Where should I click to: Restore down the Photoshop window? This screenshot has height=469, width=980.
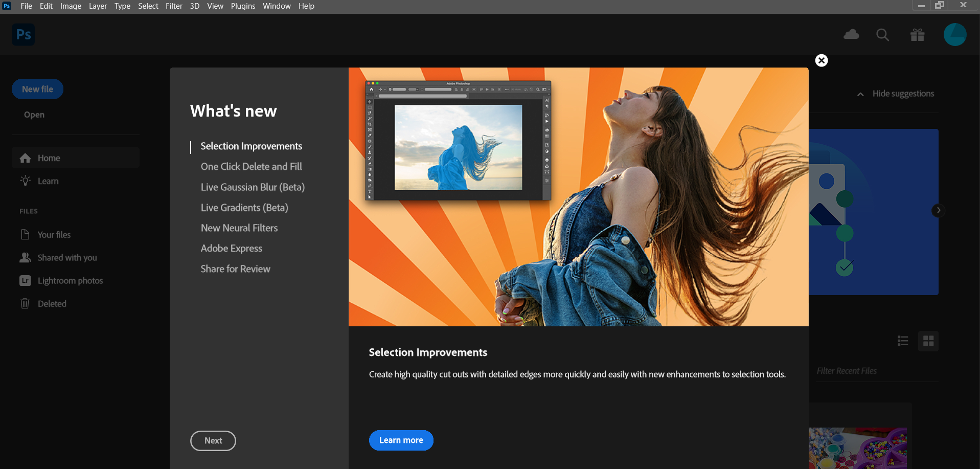pos(940,6)
